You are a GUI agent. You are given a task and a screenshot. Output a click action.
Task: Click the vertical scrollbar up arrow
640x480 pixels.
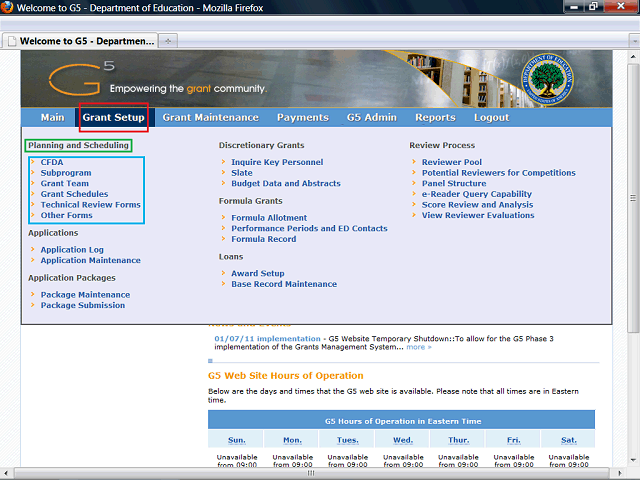[633, 56]
